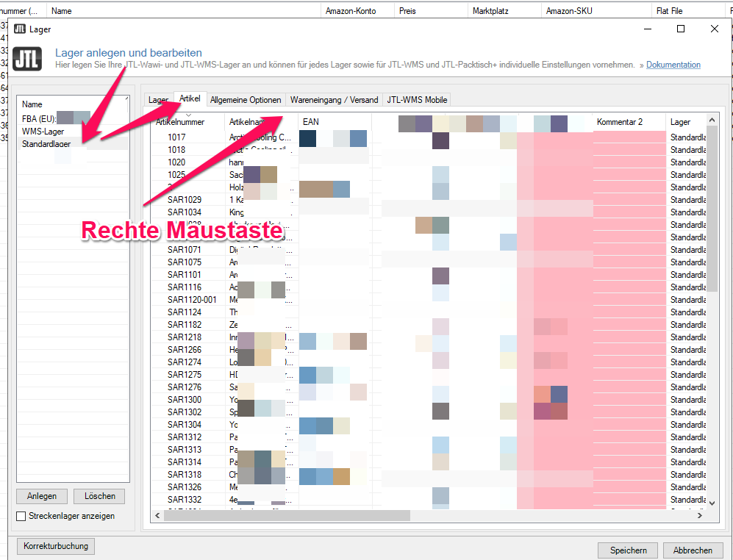Select article row SAR1302
The width and height of the screenshot is (733, 560).
(x=428, y=412)
